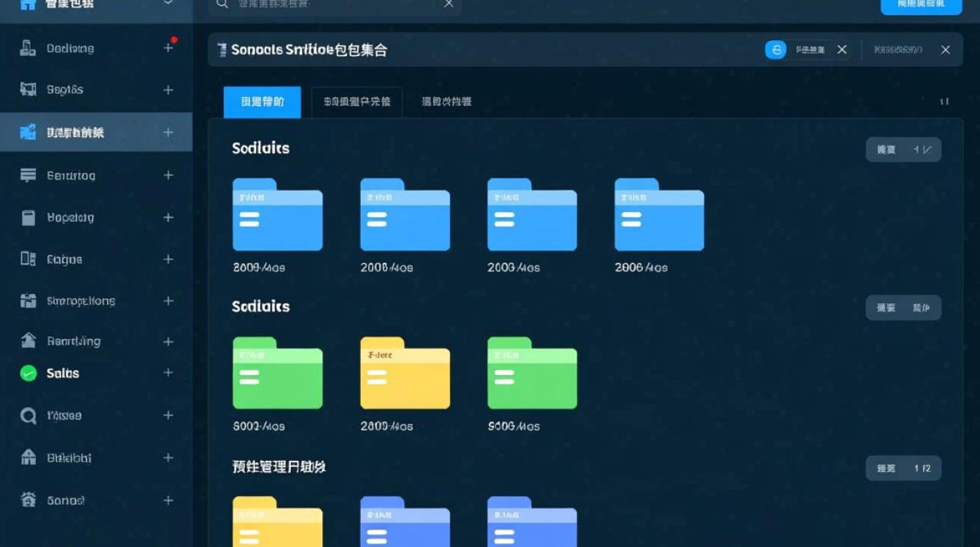Close the panel with the far-right X
Screen dimensions: 980x547
(x=946, y=50)
